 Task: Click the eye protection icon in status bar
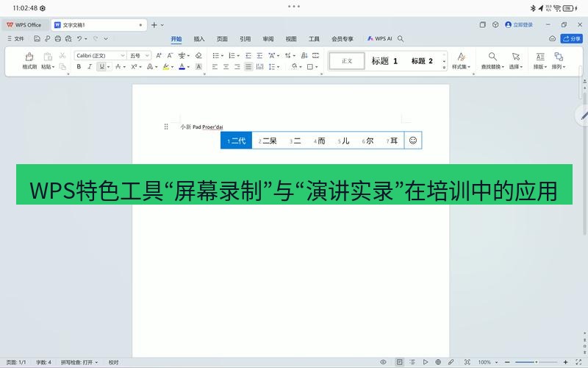coord(383,362)
